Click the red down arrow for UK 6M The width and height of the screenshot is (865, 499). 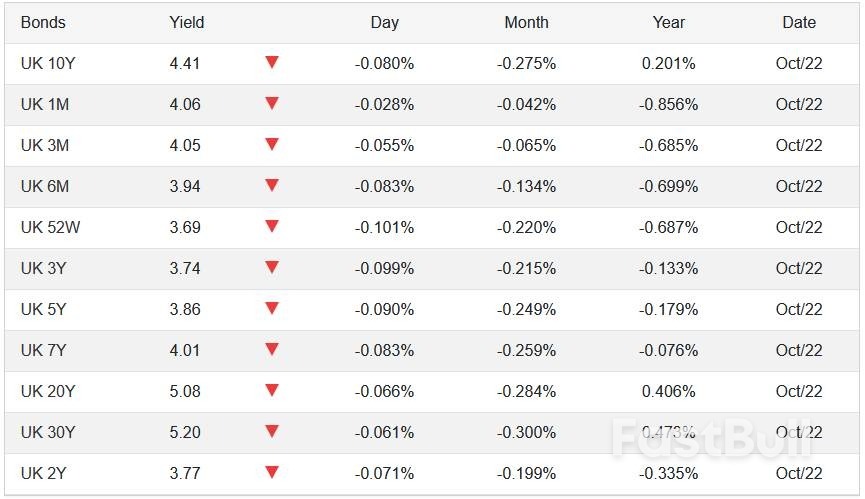[x=272, y=186]
